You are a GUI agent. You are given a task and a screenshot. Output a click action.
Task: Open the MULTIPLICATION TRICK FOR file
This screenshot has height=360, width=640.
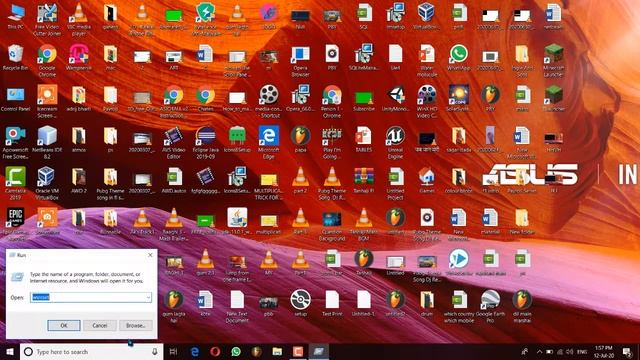point(269,186)
